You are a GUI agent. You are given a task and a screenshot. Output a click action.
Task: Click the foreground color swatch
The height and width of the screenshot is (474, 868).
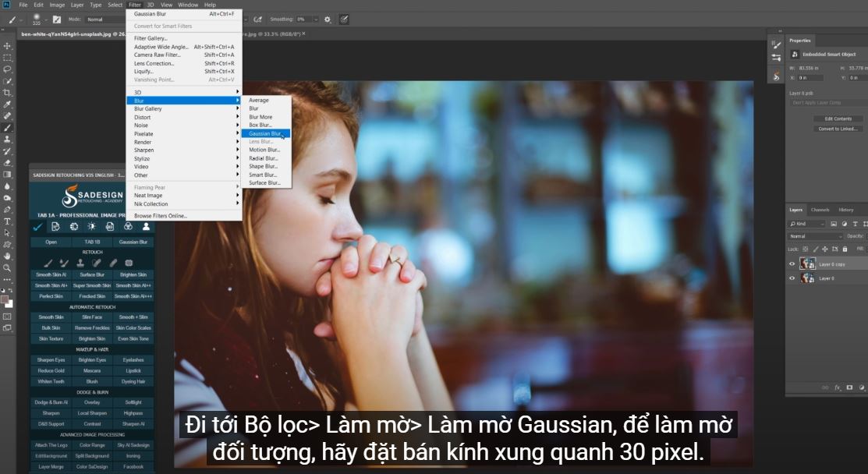5,299
